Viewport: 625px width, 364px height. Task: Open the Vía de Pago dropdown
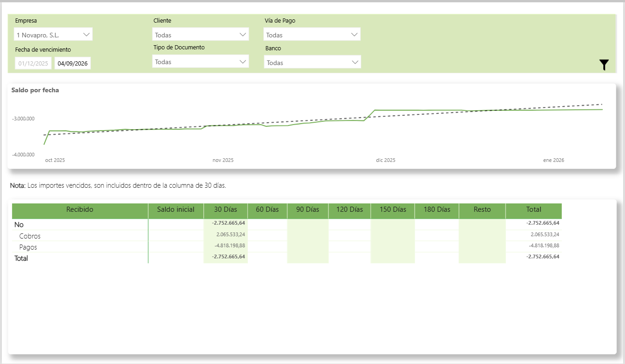[312, 35]
